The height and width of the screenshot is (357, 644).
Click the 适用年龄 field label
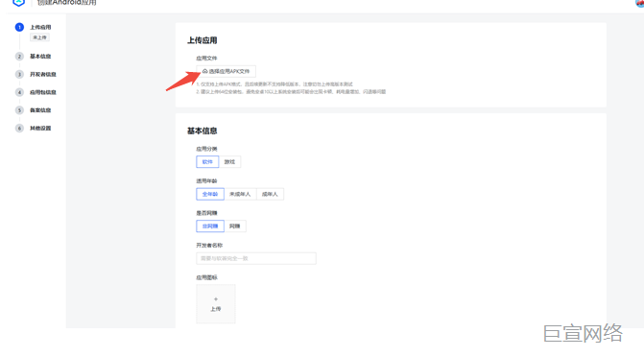pyautogui.click(x=206, y=181)
